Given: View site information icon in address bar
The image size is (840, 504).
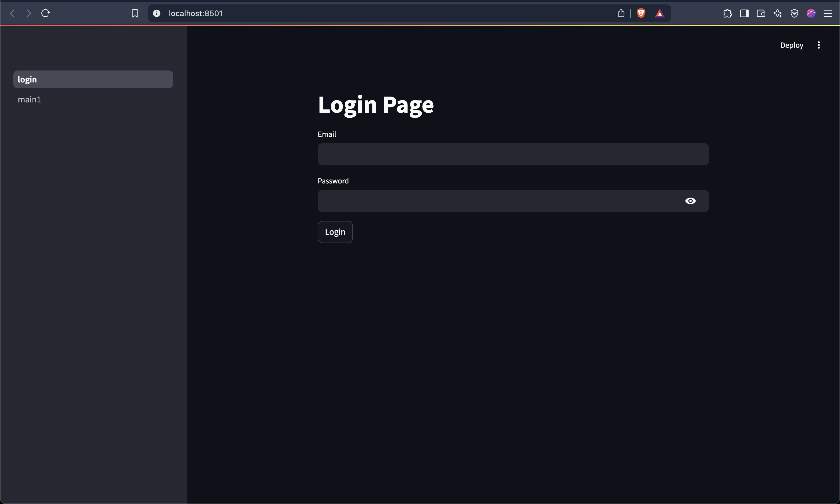Looking at the screenshot, I should tap(156, 13).
